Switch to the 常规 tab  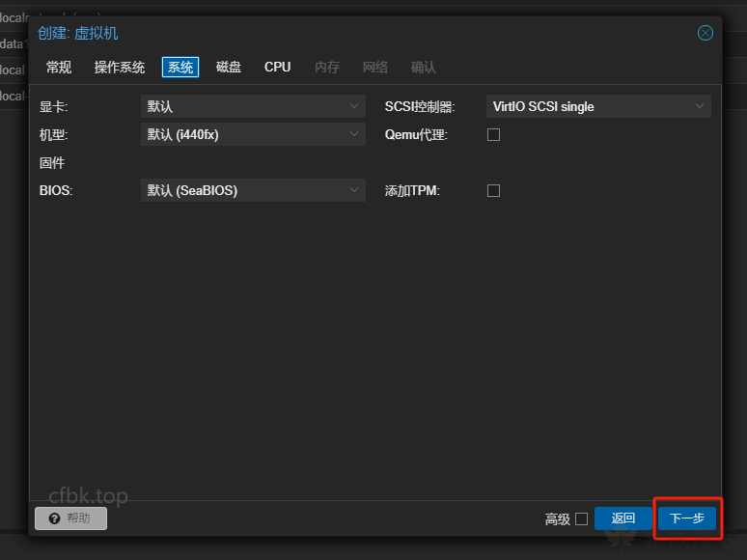pos(59,67)
